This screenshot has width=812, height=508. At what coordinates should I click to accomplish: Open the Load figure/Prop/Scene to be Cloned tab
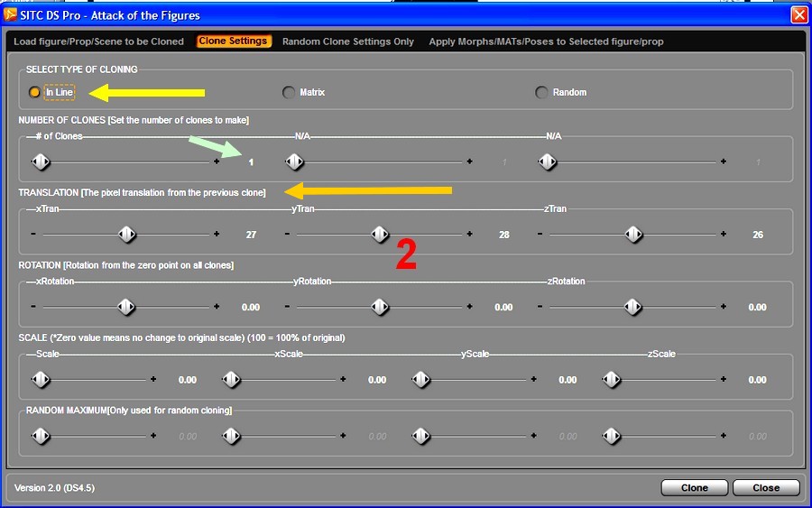point(98,42)
